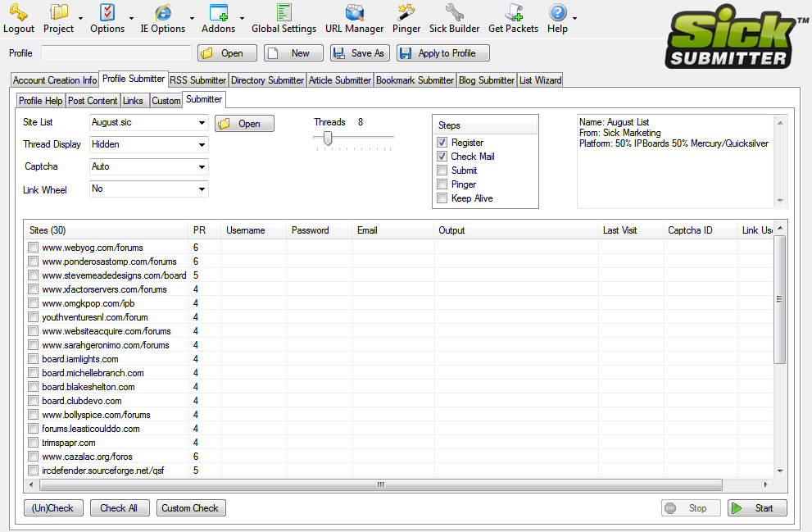Click the Threads slider handle
Image resolution: width=812 pixels, height=532 pixels.
coord(328,138)
